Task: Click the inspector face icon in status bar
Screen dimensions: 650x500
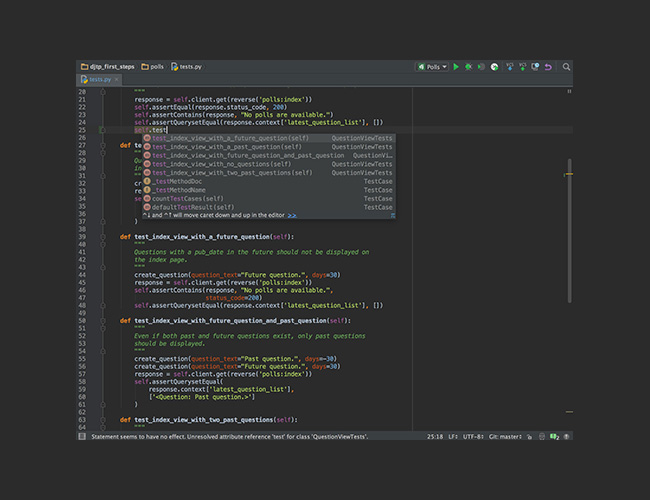Action: [542, 437]
